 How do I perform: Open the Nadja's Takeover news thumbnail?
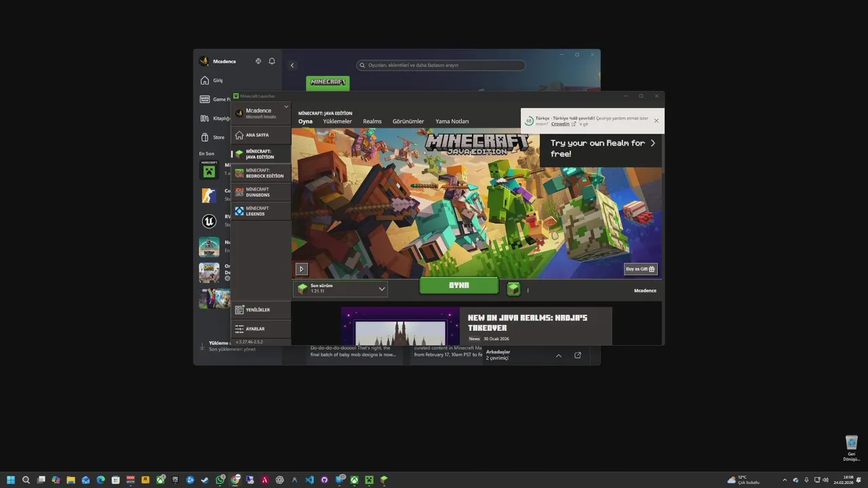(x=401, y=326)
